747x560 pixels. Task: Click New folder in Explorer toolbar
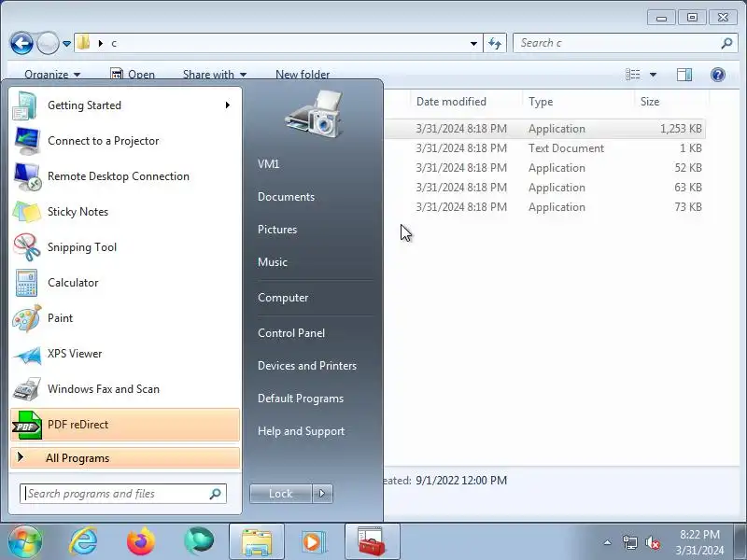[303, 75]
